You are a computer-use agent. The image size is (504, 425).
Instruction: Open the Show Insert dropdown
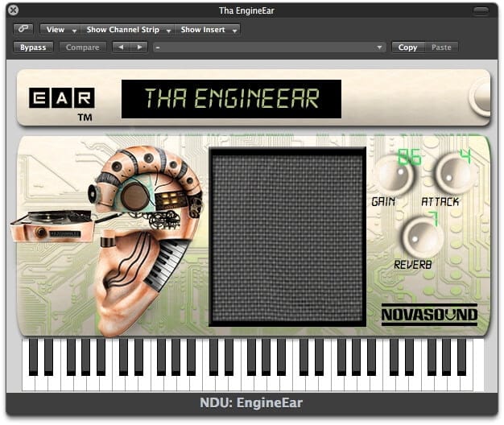click(x=208, y=30)
